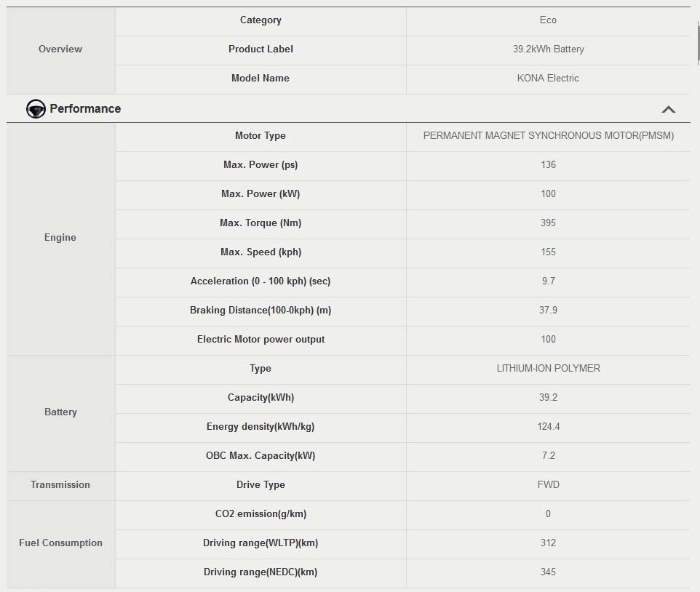Image resolution: width=700 pixels, height=592 pixels.
Task: Select the Transmission category cell
Action: pos(60,485)
